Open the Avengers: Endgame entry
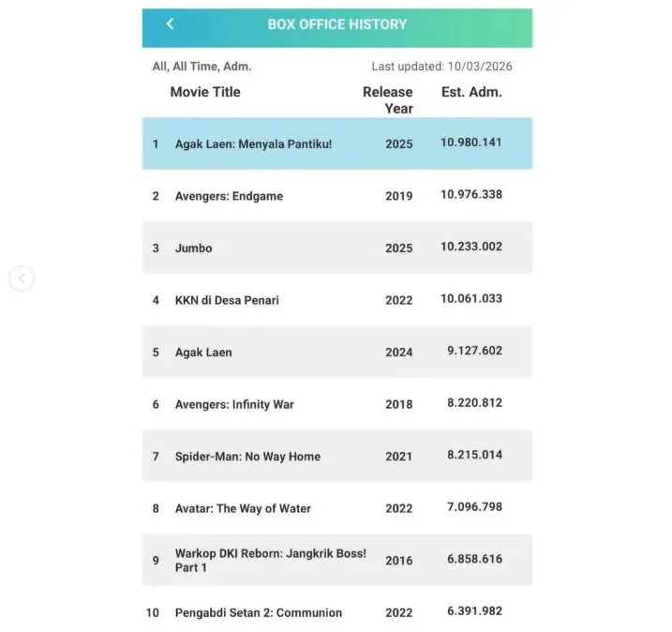Screen dimensions: 672x632 point(229,196)
